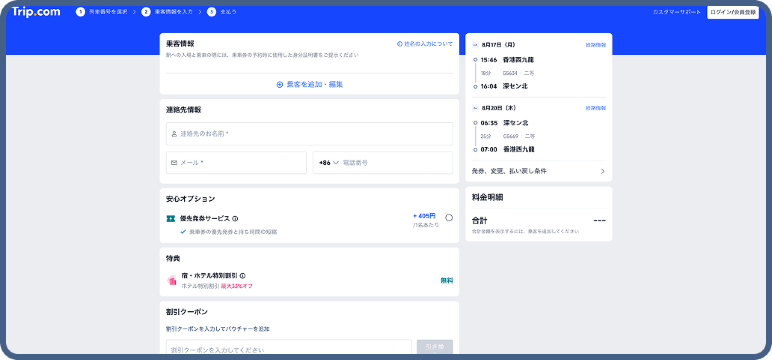Click the green 無料 label
Viewport: 772px width, 360px height.
(x=447, y=281)
